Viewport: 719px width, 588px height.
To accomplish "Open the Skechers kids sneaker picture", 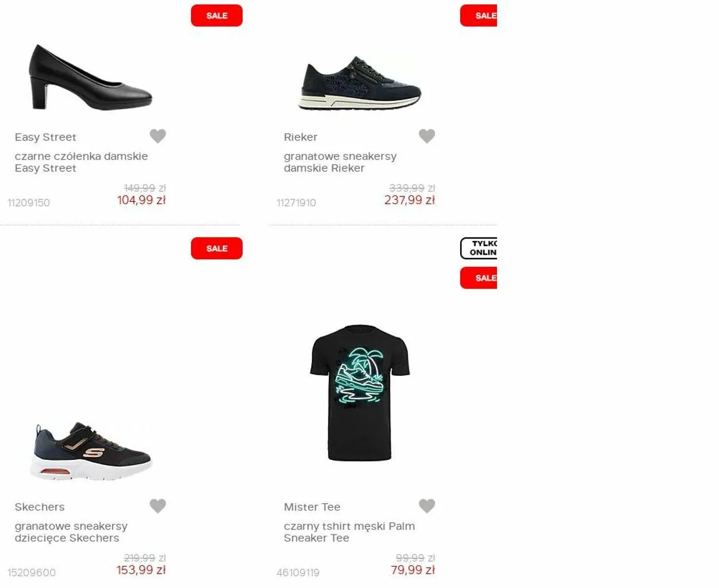I will pos(91,451).
